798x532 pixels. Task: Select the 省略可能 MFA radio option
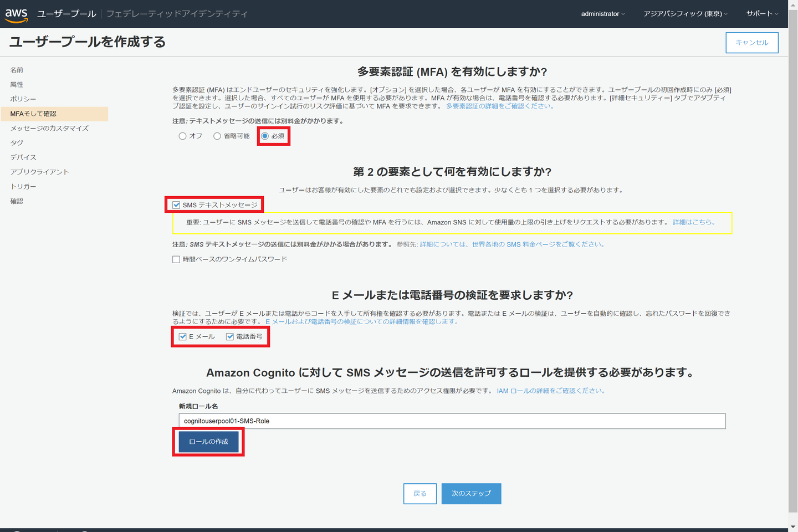(x=217, y=136)
